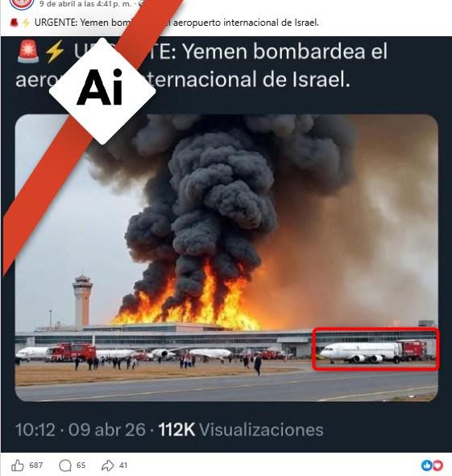Click the lightning bolt emoji in the image headline

[55, 51]
